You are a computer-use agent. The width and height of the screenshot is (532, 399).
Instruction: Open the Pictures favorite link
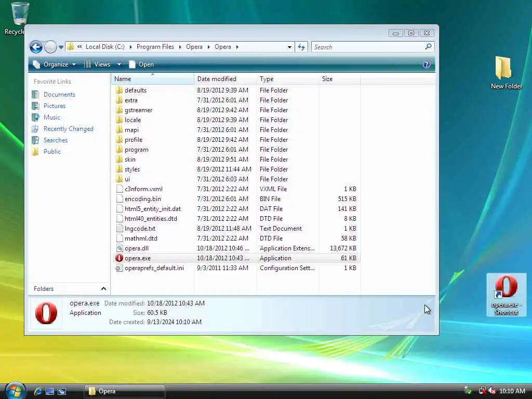54,106
